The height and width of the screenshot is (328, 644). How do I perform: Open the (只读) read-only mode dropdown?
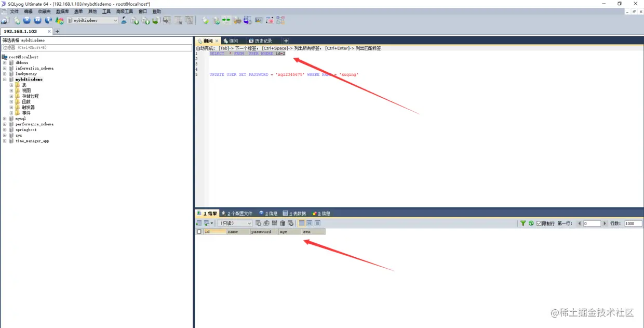[235, 223]
